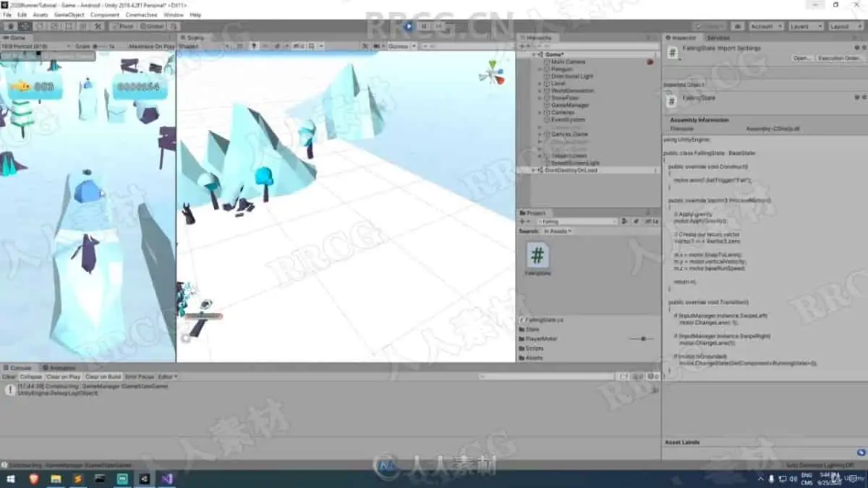Click the FallingState script icon in Inspector header
The height and width of the screenshot is (488, 868).
point(673,52)
